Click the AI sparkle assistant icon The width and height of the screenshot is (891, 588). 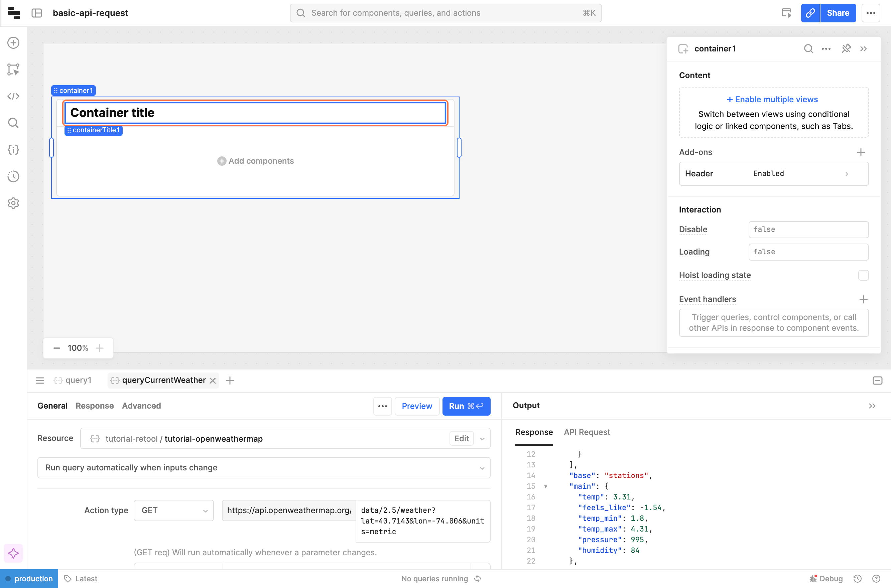tap(13, 553)
